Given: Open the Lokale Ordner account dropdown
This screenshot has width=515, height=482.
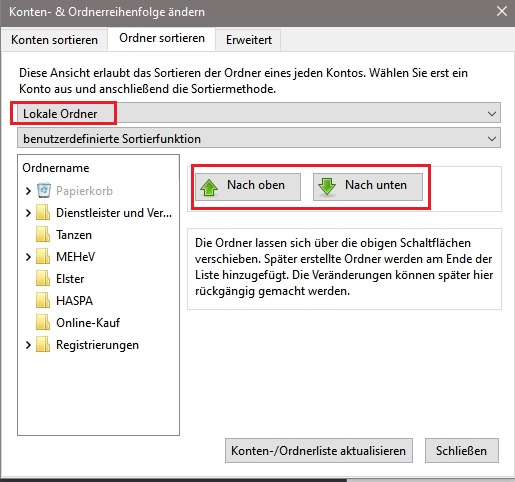Looking at the screenshot, I should click(259, 114).
